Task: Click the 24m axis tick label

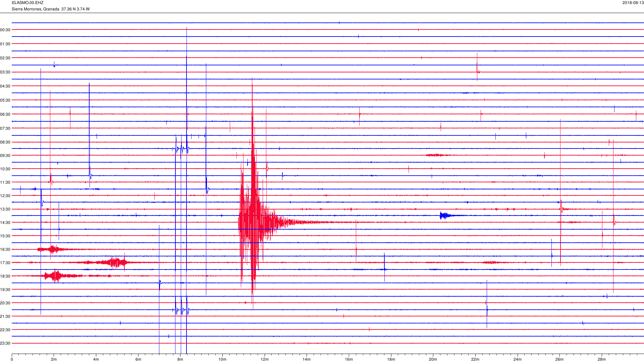Action: click(x=518, y=359)
